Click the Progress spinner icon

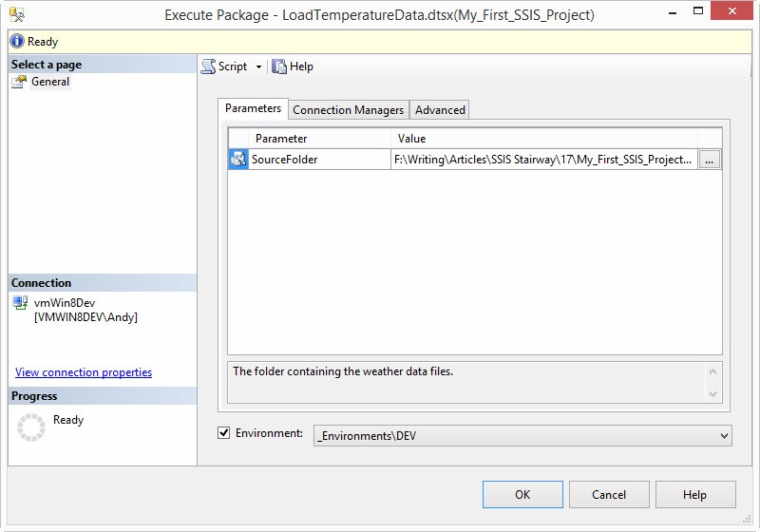pyautogui.click(x=31, y=428)
